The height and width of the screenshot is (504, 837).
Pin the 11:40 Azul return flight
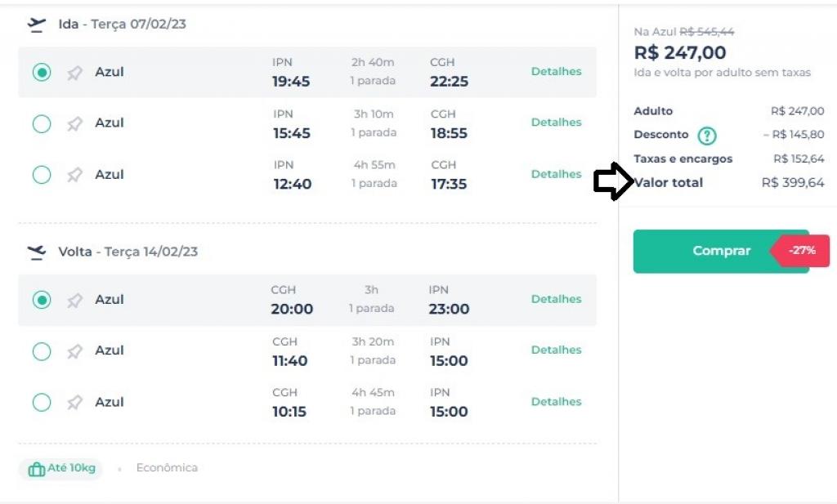click(74, 351)
